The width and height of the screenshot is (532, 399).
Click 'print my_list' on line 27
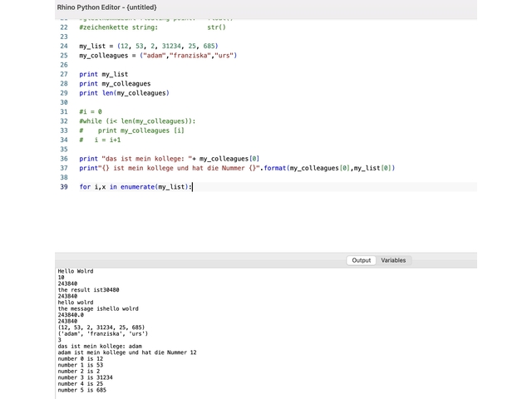(x=103, y=74)
